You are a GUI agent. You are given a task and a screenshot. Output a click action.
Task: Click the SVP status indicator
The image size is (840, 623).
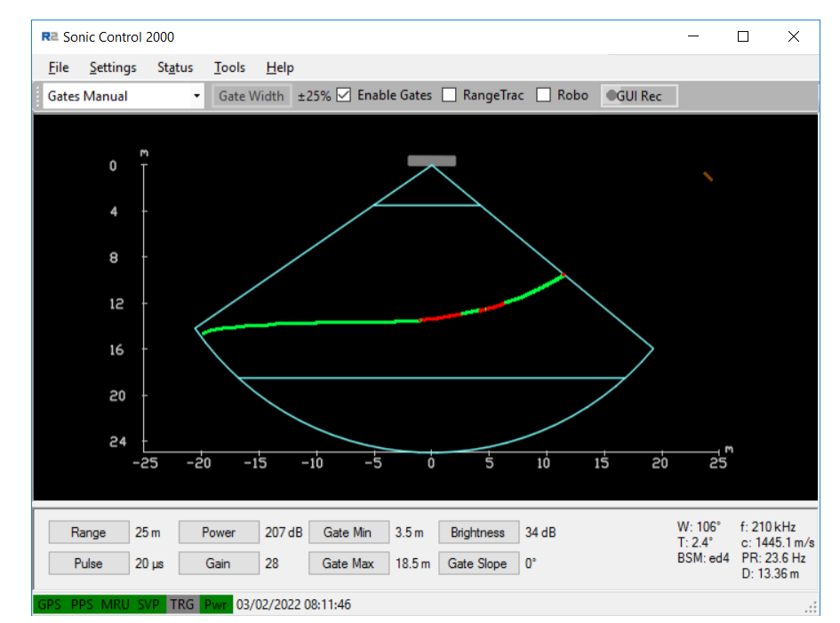coord(148,605)
